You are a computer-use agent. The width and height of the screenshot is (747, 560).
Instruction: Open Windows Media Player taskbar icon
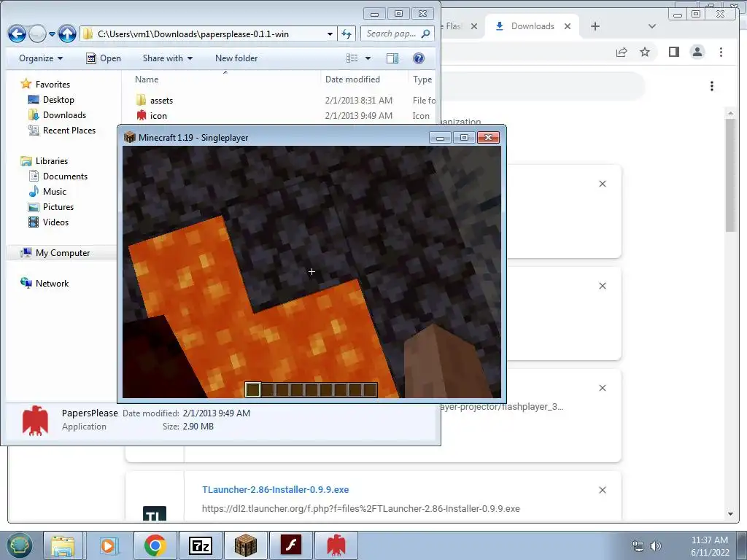pos(108,545)
